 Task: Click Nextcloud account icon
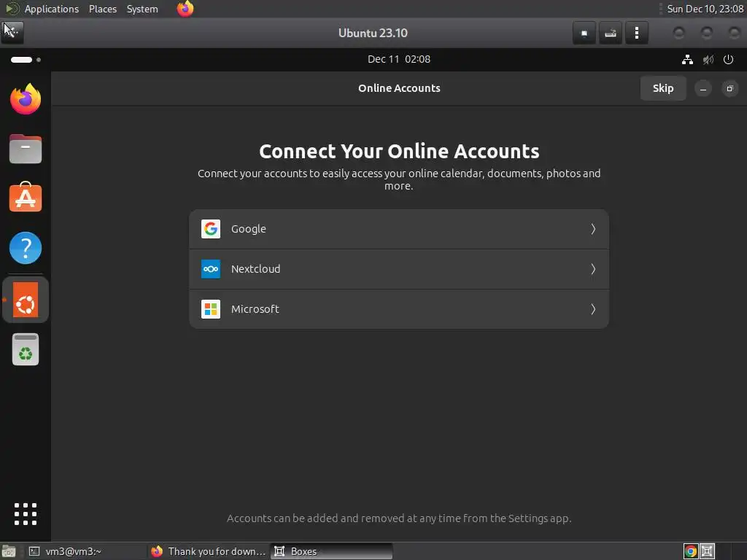[211, 269]
